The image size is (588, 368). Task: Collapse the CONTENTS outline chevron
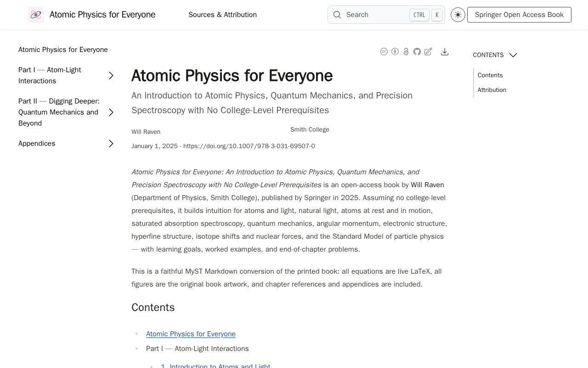coord(513,55)
